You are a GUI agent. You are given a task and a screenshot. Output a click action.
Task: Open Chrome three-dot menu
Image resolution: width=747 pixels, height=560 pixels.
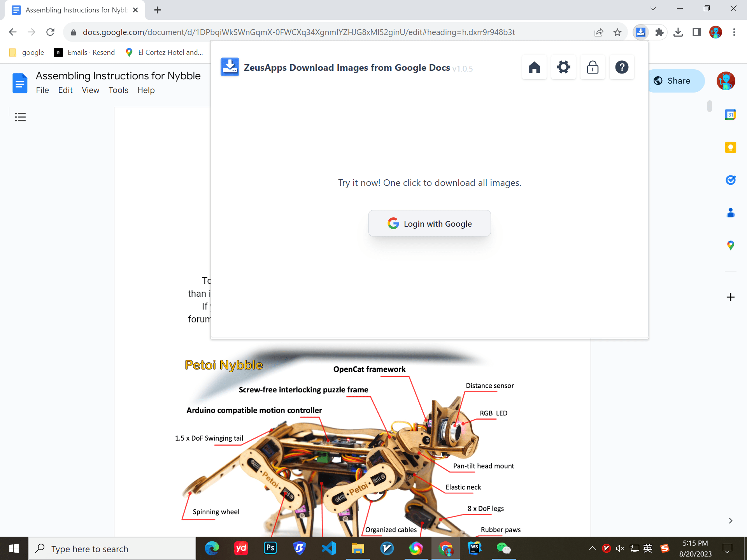click(734, 32)
